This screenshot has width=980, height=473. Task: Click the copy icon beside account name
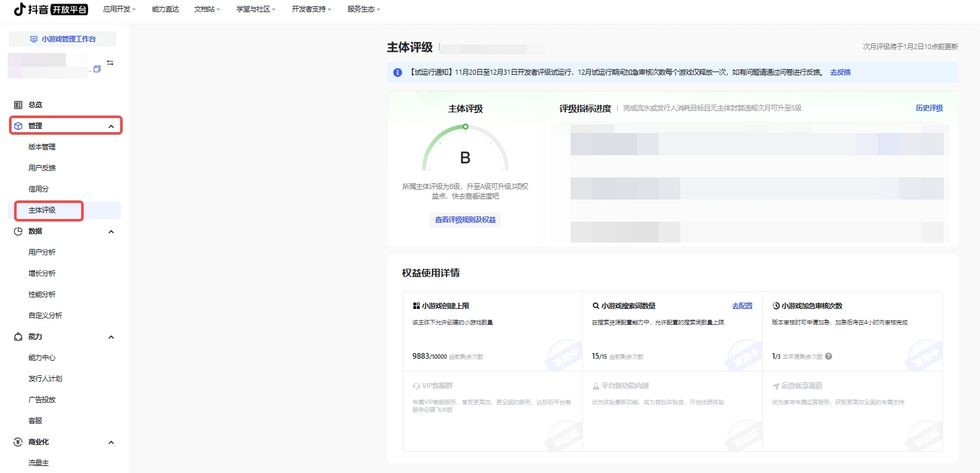97,69
